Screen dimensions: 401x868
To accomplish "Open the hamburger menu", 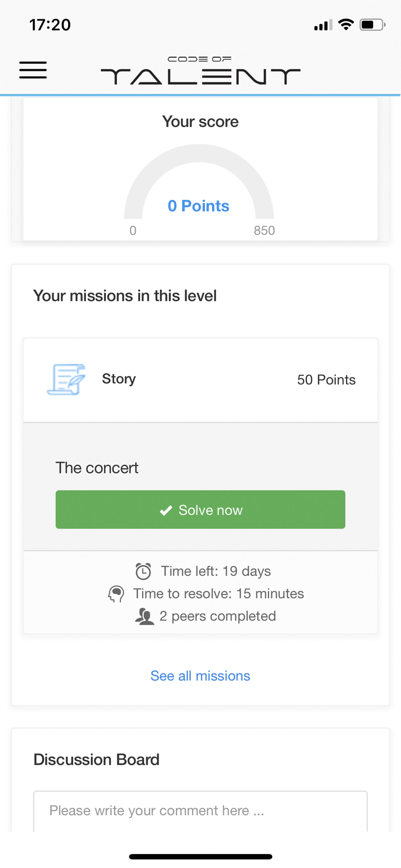I will (33, 70).
